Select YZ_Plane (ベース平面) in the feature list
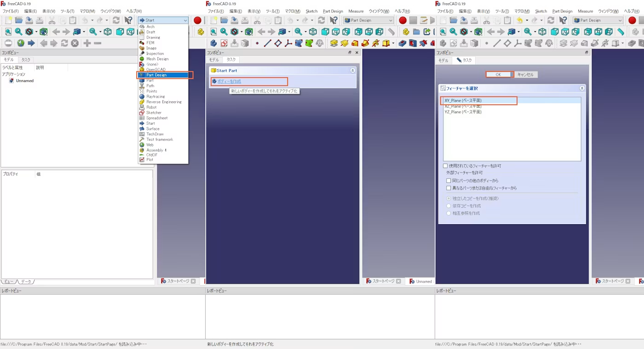Viewport: 644px width, 349px height. tap(512, 112)
